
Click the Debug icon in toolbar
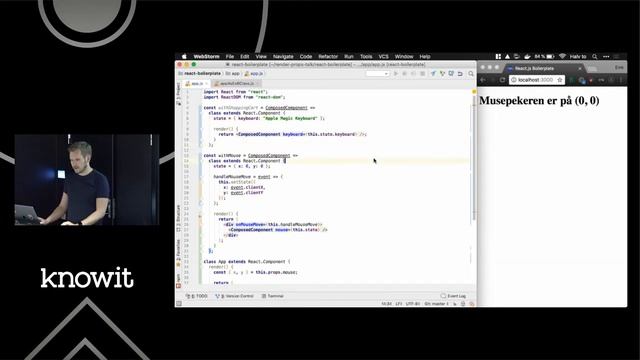point(404,73)
